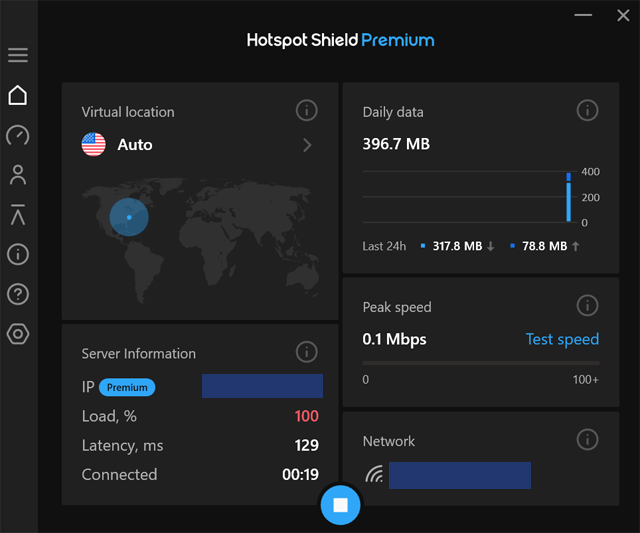Screen dimensions: 640x533
Task: Click the Premium badge next to IP
Action: click(x=127, y=387)
